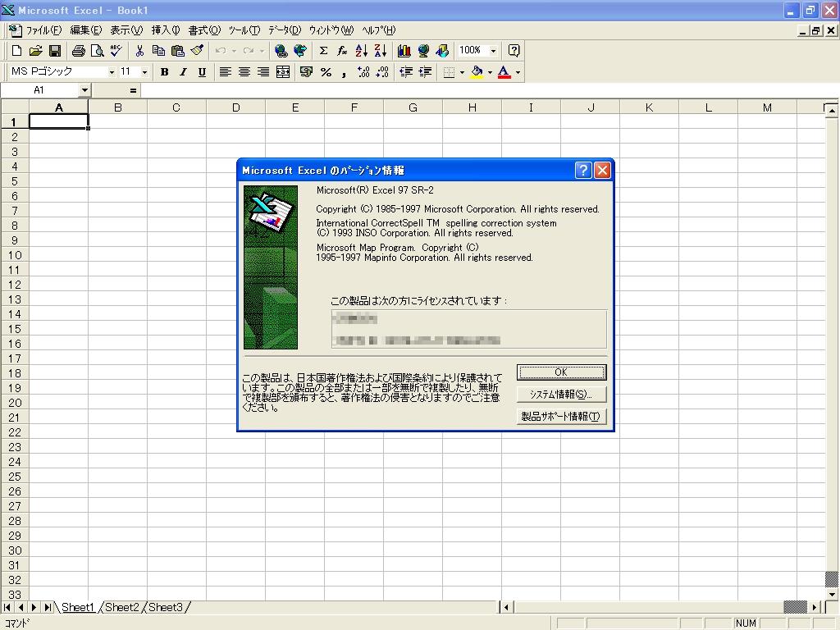Viewport: 840px width, 630px height.
Task: Open the 書式(O) menu
Action: (x=204, y=30)
